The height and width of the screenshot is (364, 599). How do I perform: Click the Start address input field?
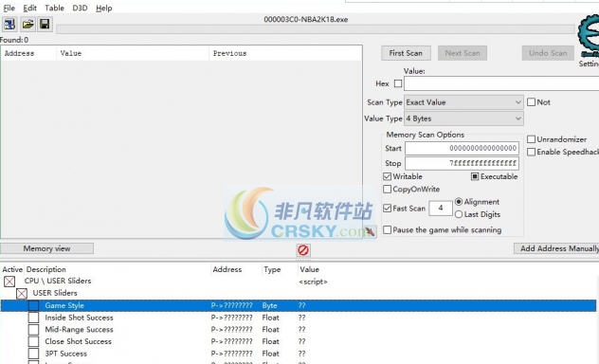click(x=462, y=148)
